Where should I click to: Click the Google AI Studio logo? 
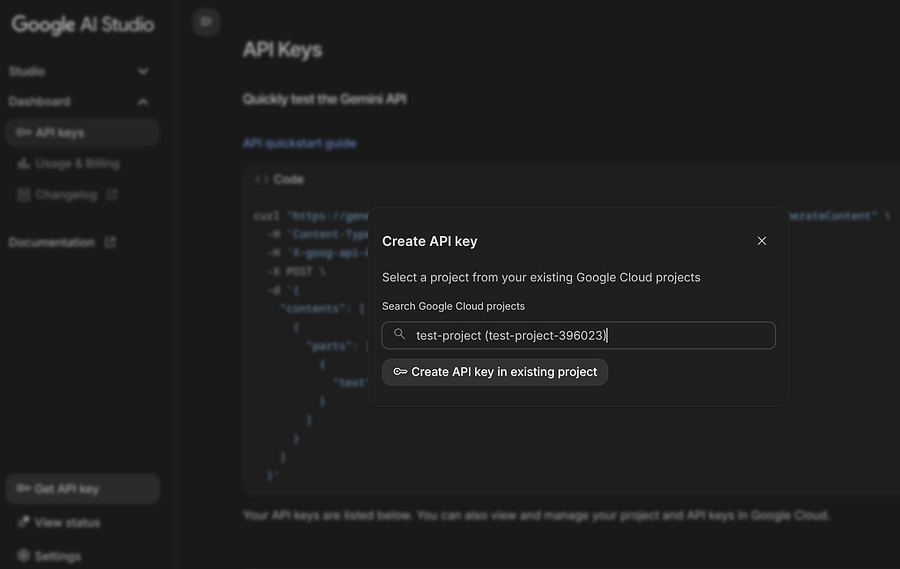[83, 25]
